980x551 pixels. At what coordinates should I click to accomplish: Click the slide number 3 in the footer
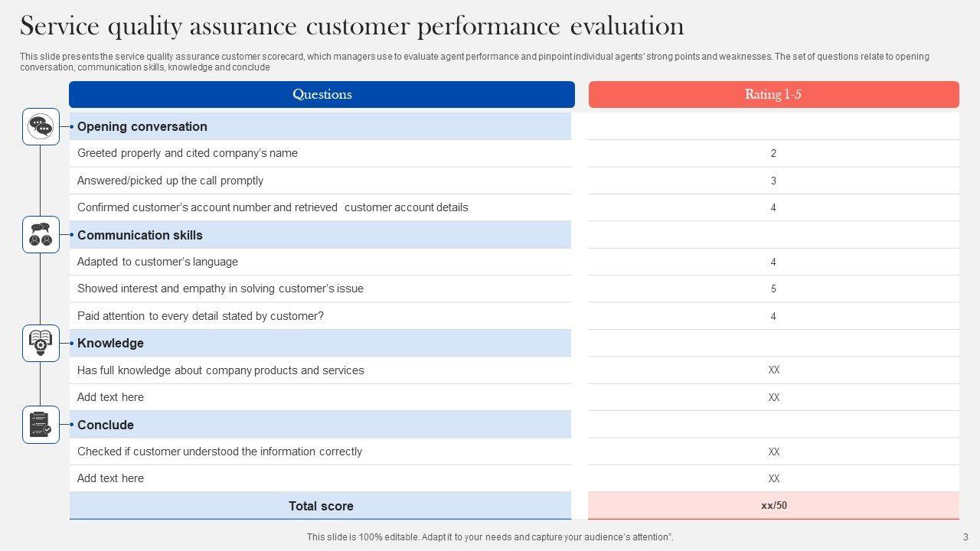point(965,537)
